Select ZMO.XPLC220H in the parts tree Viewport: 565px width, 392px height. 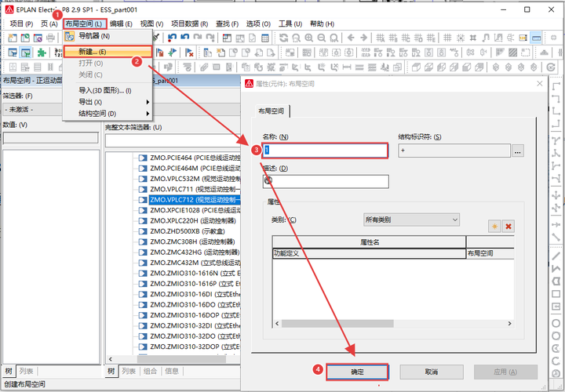click(193, 220)
